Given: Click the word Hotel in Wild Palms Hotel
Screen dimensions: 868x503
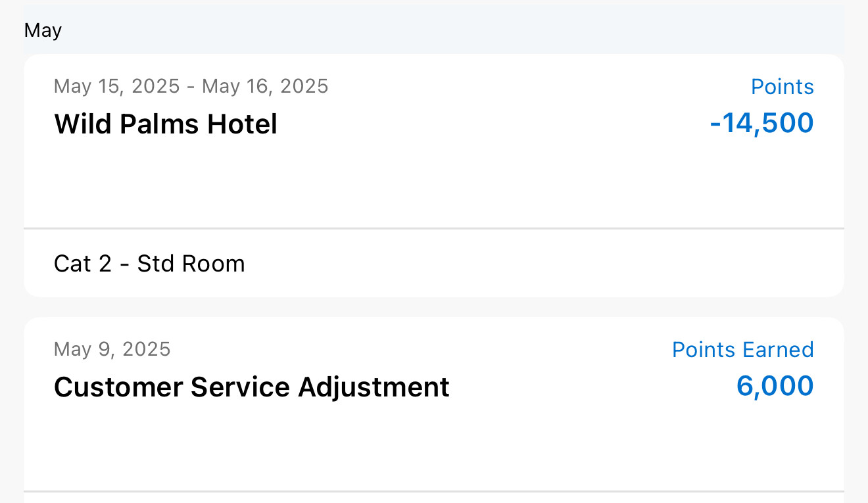Looking at the screenshot, I should (242, 124).
